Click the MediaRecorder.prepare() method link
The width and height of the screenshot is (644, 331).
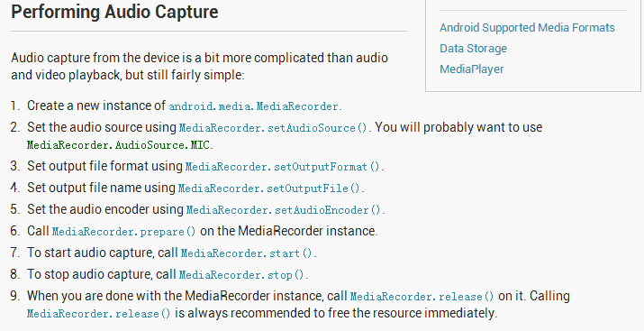pyautogui.click(x=124, y=232)
